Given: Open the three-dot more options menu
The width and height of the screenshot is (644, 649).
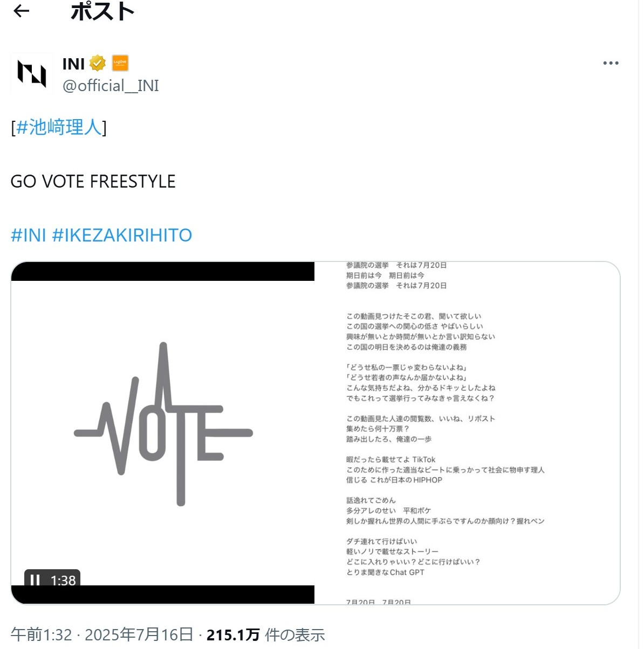Looking at the screenshot, I should click(611, 63).
